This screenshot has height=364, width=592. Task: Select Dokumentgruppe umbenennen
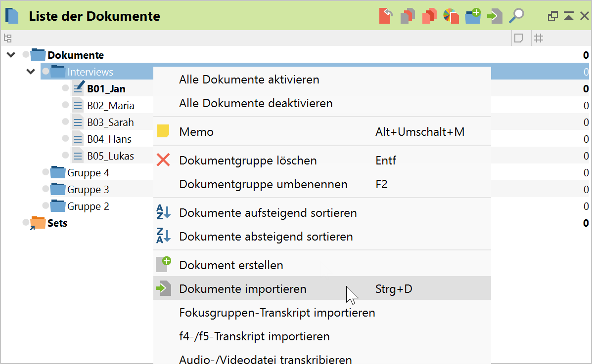tap(322, 184)
